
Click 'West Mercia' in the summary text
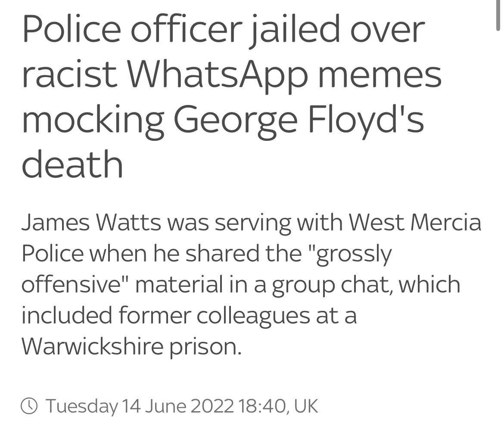pyautogui.click(x=415, y=222)
